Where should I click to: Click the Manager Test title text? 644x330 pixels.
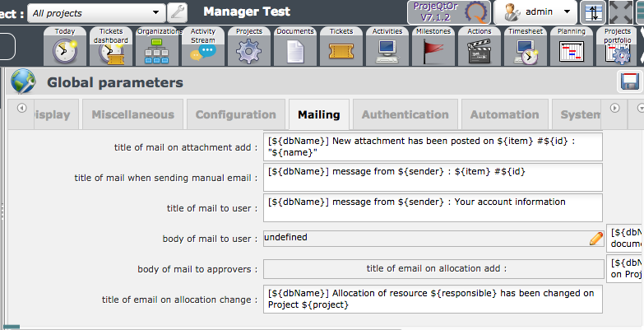(x=247, y=12)
